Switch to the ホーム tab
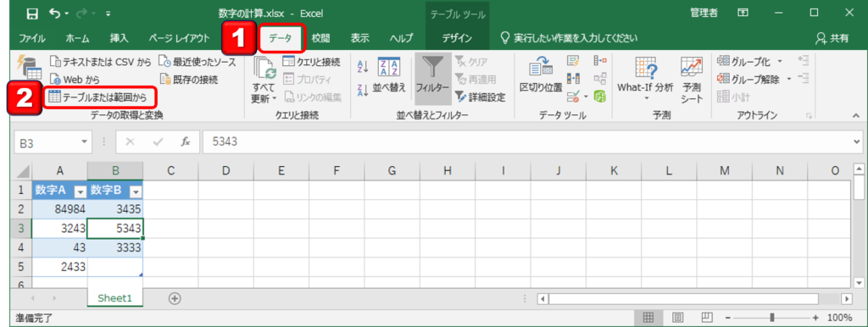The height and width of the screenshot is (327, 868). click(77, 38)
